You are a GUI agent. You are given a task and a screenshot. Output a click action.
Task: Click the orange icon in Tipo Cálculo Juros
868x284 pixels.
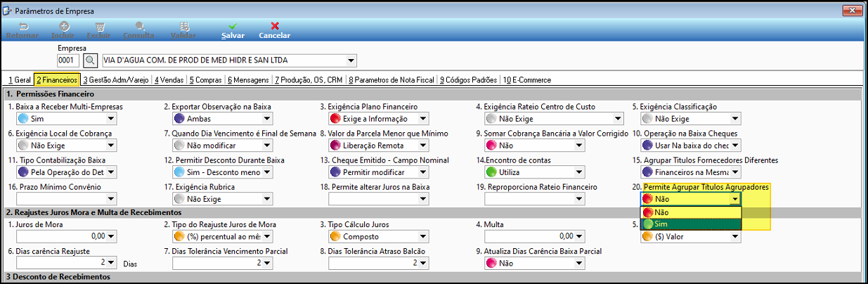335,236
